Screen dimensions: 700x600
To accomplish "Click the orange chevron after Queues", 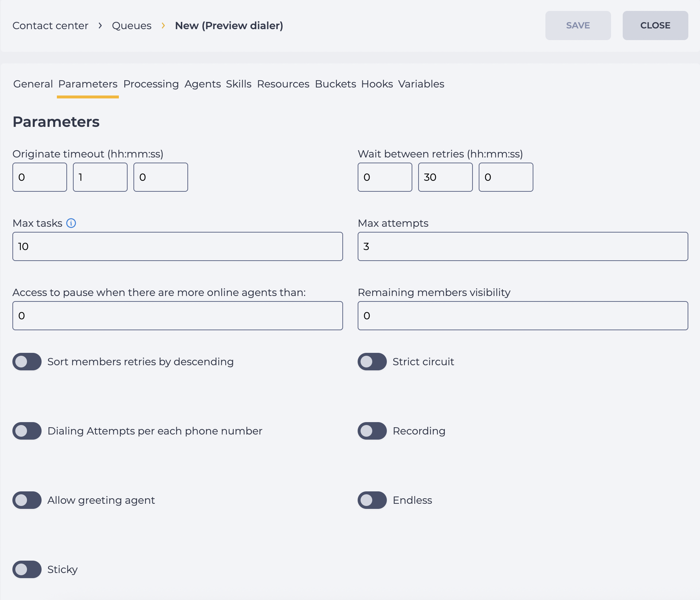I will tap(163, 26).
